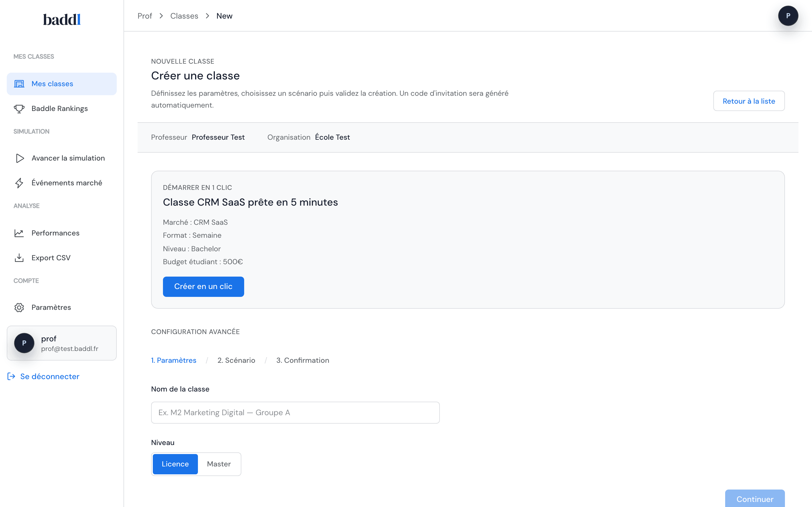812x507 pixels.
Task: Click Avancer la simulation play icon
Action: (19, 158)
